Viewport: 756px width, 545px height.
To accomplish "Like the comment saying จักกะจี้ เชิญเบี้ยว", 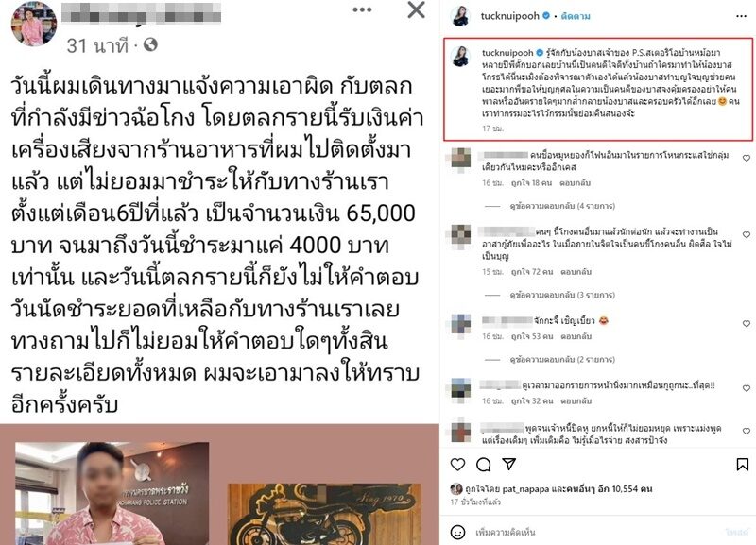I will 747,324.
